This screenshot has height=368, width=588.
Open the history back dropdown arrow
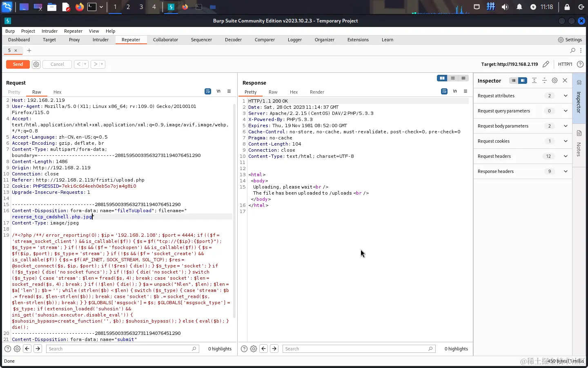(85, 64)
